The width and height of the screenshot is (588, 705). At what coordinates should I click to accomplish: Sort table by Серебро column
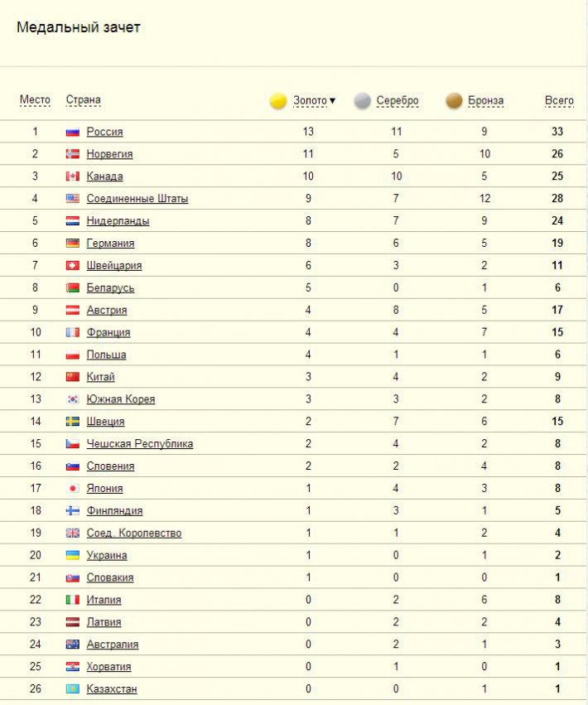click(x=398, y=101)
